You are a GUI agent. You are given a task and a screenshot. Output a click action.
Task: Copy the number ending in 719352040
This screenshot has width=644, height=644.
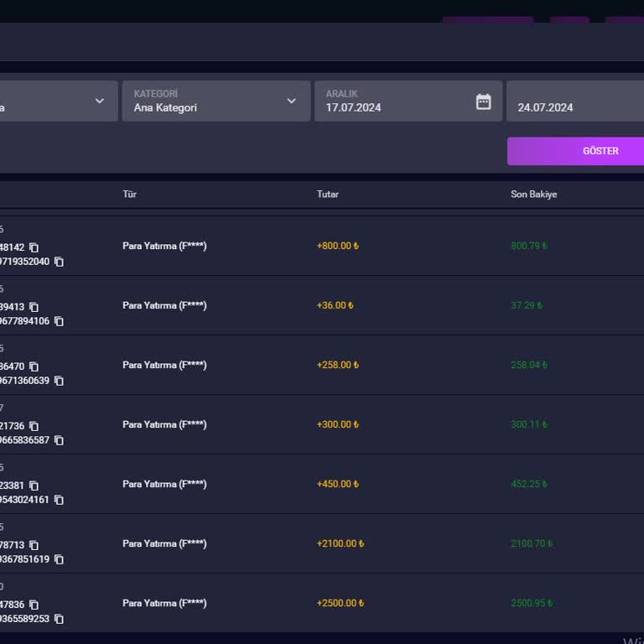click(x=59, y=262)
